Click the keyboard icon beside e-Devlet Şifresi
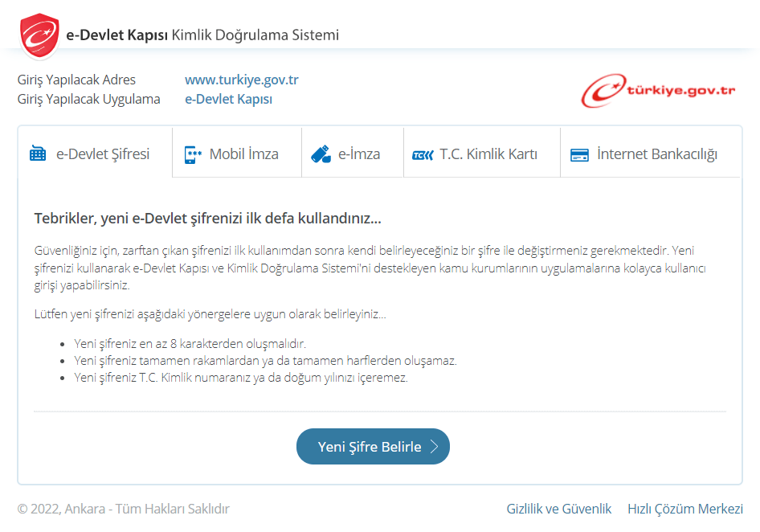Screen dimensions: 760x532 click(x=38, y=154)
